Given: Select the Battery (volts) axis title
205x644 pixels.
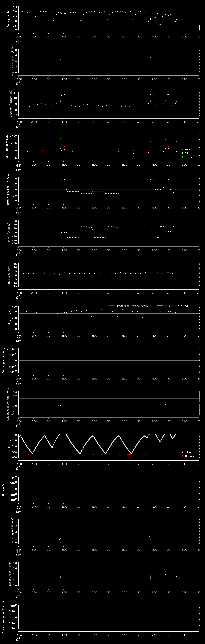Looking at the screenshot, I should pos(8,19).
